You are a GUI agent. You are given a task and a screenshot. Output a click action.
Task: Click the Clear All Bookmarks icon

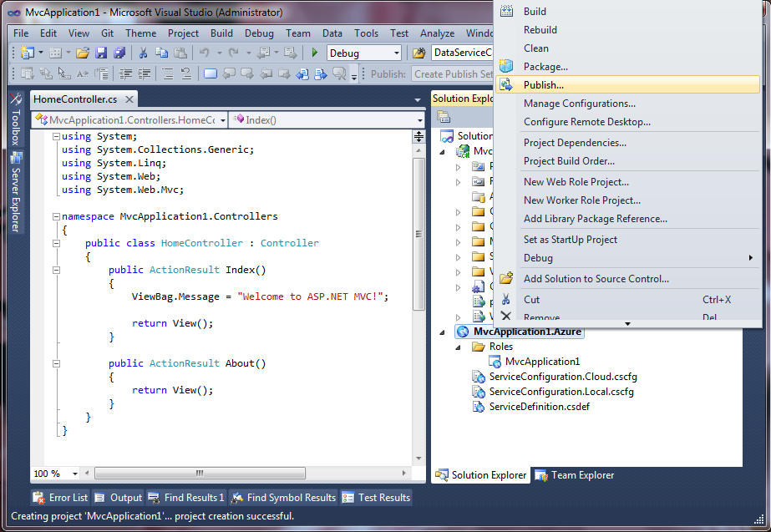339,74
